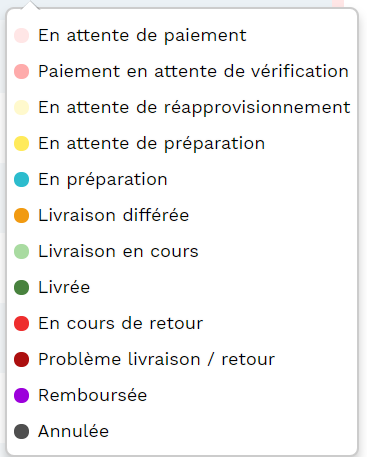The width and height of the screenshot is (367, 457).
Task: Pick the 'En attente de préparation' entry
Action: point(182,143)
